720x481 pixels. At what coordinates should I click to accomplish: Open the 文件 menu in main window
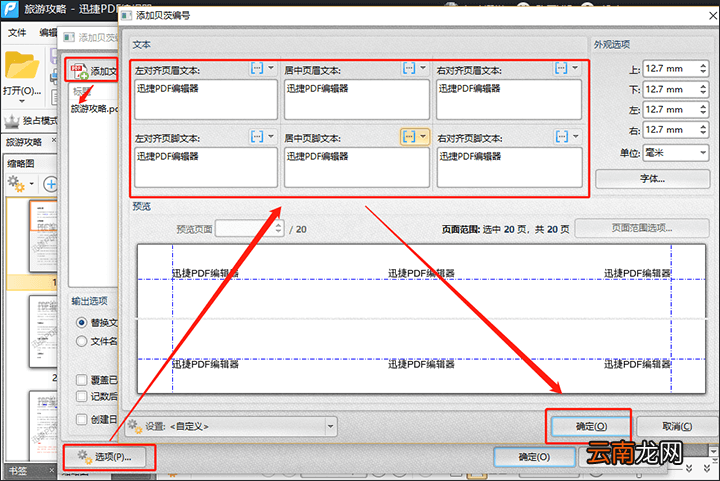pyautogui.click(x=17, y=33)
